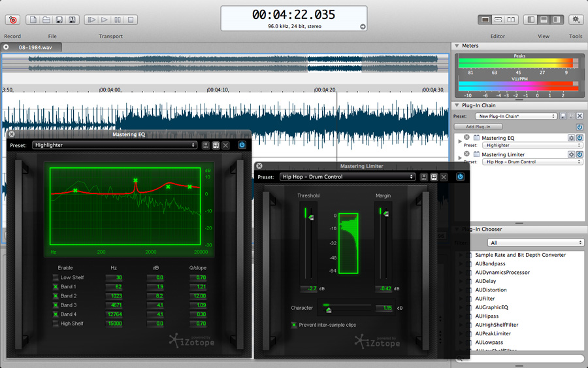Click save-as preset icon in Mastering EQ window
Viewport: 588px width, 368px height.
216,145
